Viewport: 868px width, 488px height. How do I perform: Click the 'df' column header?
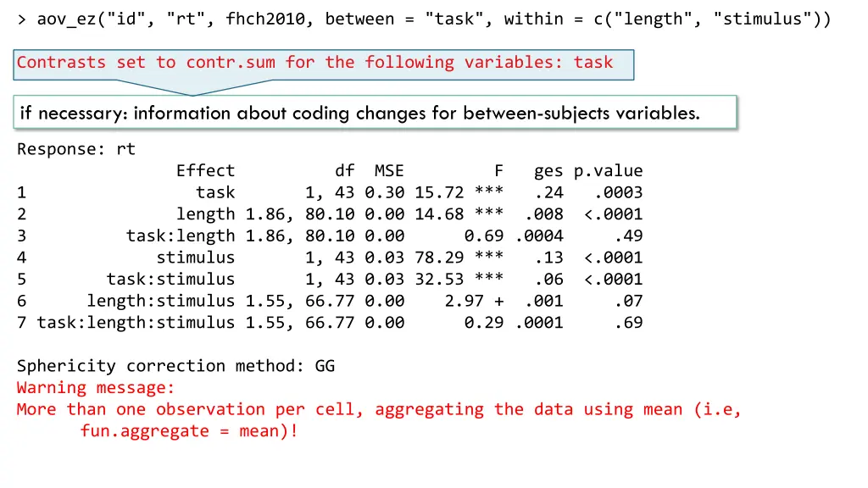point(344,170)
